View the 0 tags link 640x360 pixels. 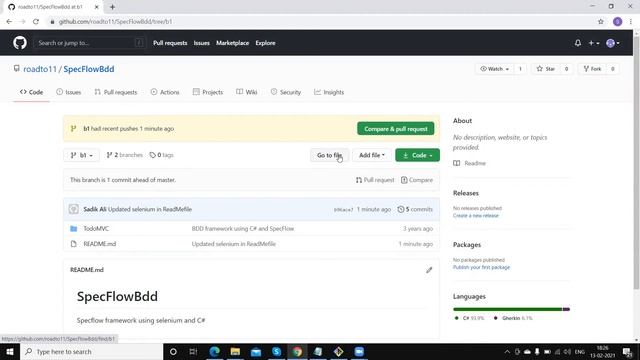point(162,155)
